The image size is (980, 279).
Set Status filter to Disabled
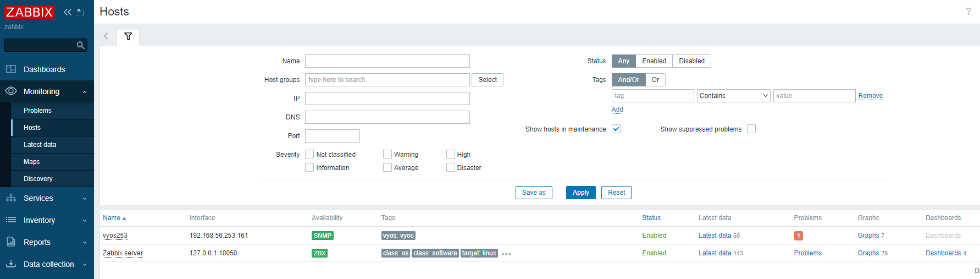click(x=691, y=61)
